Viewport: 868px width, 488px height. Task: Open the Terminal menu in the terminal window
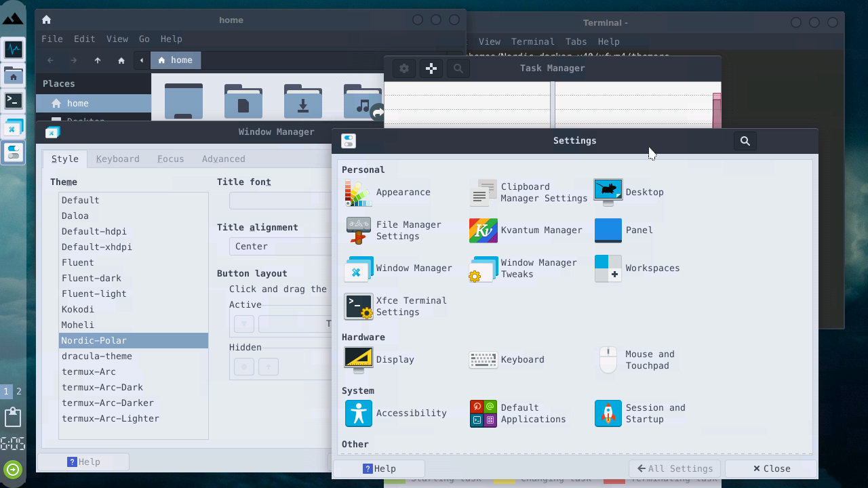[x=532, y=41]
